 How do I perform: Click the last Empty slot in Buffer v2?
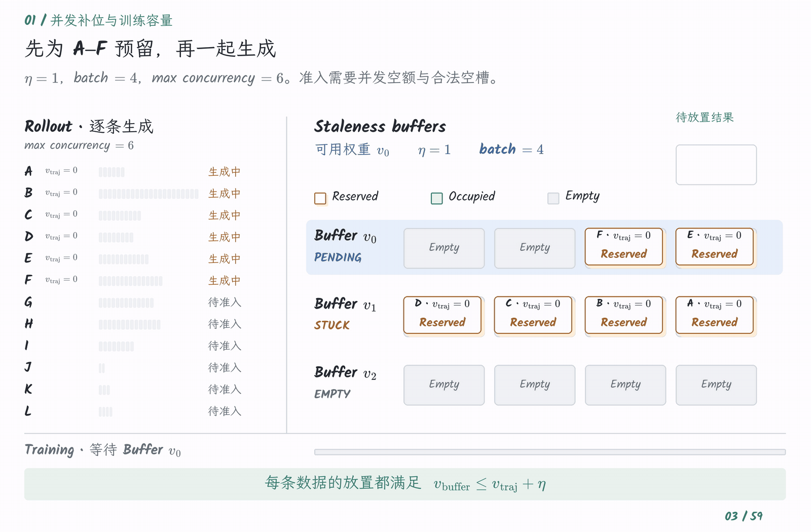pyautogui.click(x=716, y=385)
